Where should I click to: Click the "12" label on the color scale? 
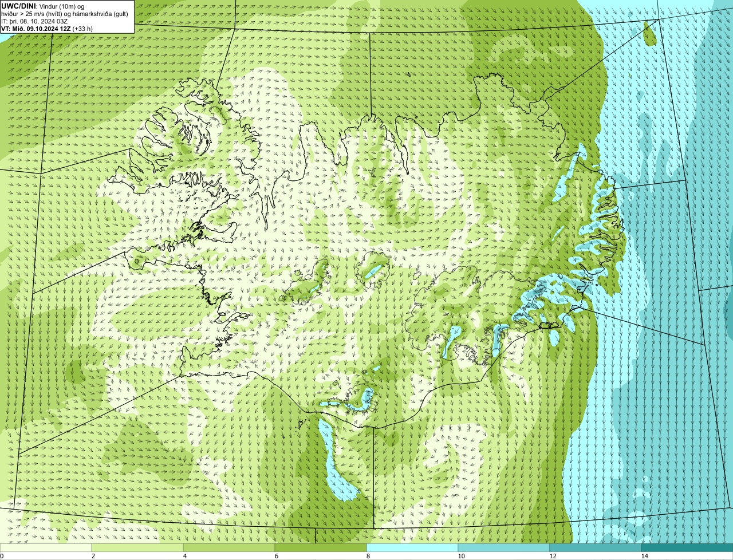coord(553,556)
